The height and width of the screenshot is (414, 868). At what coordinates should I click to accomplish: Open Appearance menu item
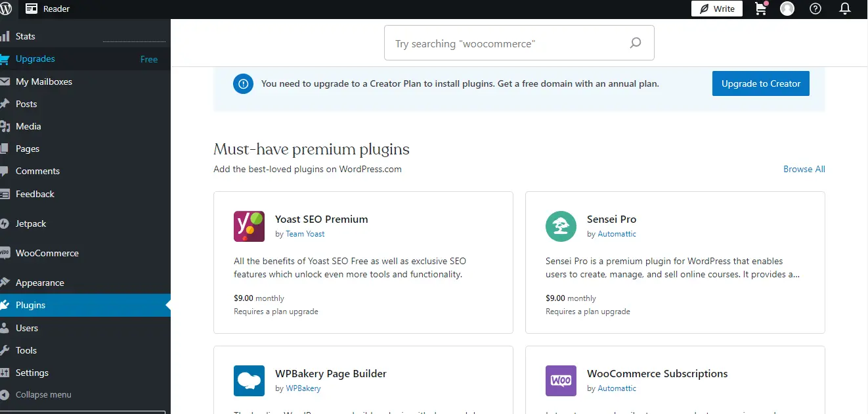(85, 283)
